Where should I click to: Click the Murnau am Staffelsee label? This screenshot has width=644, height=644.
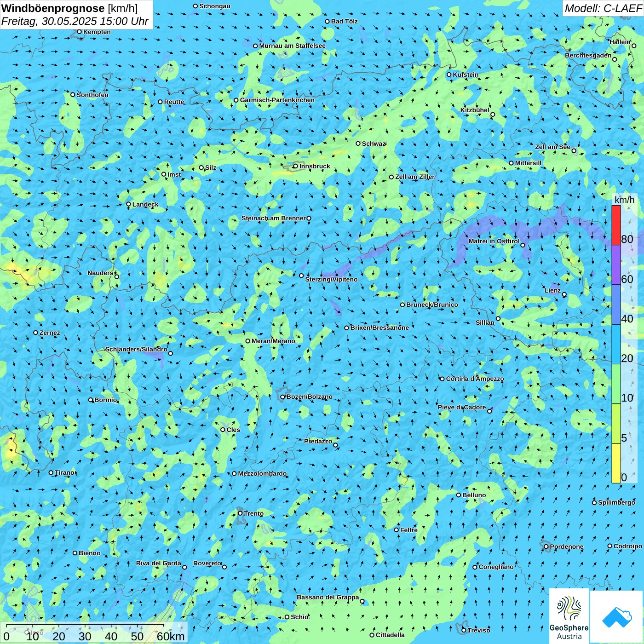pos(292,46)
